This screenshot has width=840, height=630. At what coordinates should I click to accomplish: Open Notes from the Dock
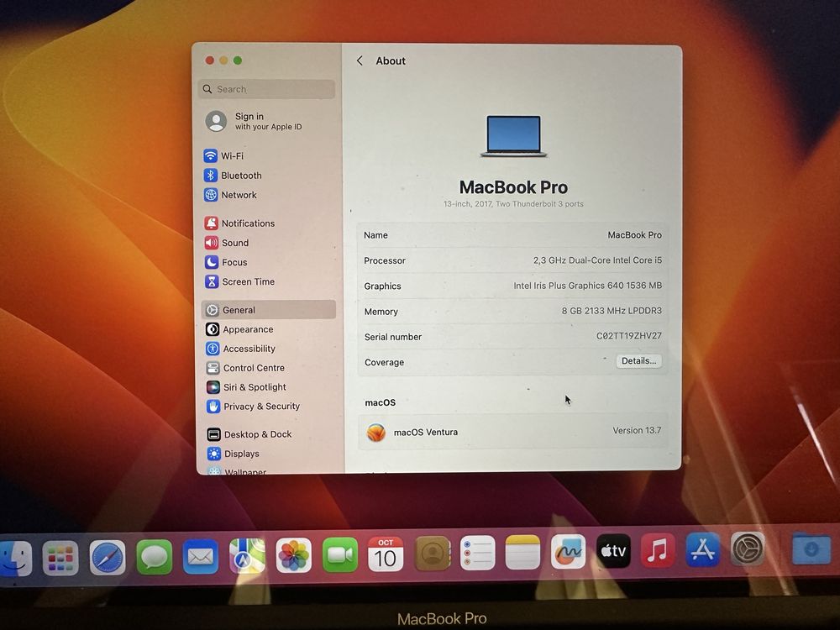[x=522, y=553]
